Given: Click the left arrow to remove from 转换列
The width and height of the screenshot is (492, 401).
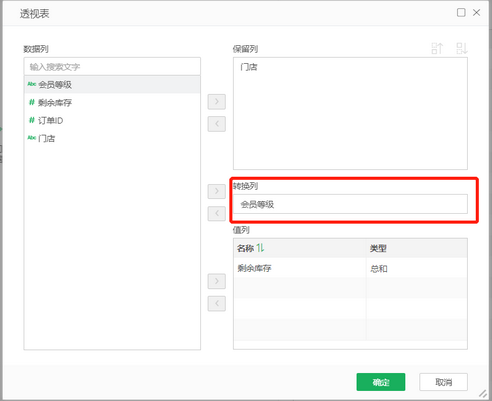Looking at the screenshot, I should pyautogui.click(x=217, y=213).
